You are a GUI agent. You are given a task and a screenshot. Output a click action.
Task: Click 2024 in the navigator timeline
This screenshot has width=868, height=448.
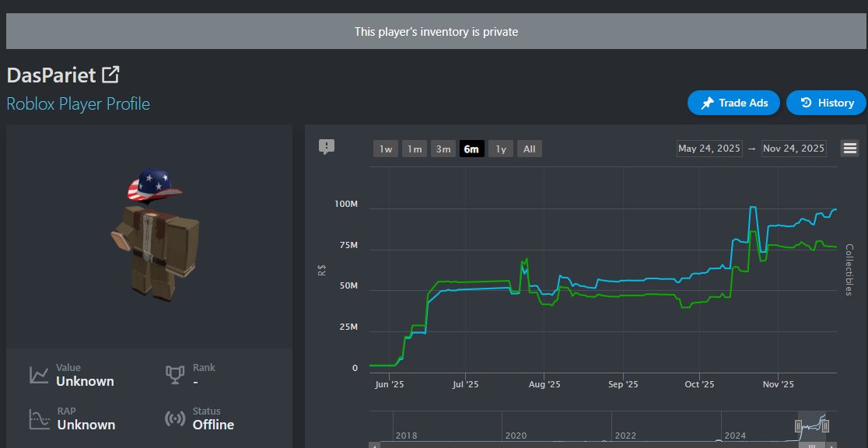coord(735,436)
